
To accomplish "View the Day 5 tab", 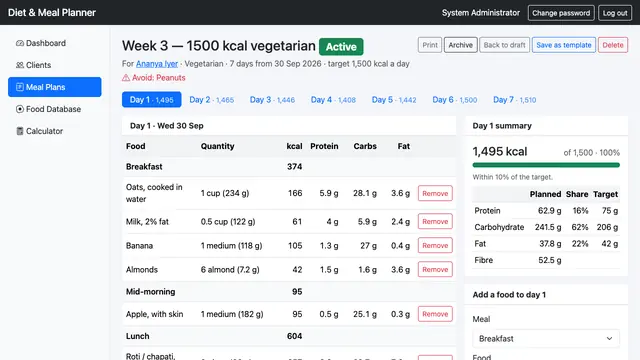I will [394, 100].
